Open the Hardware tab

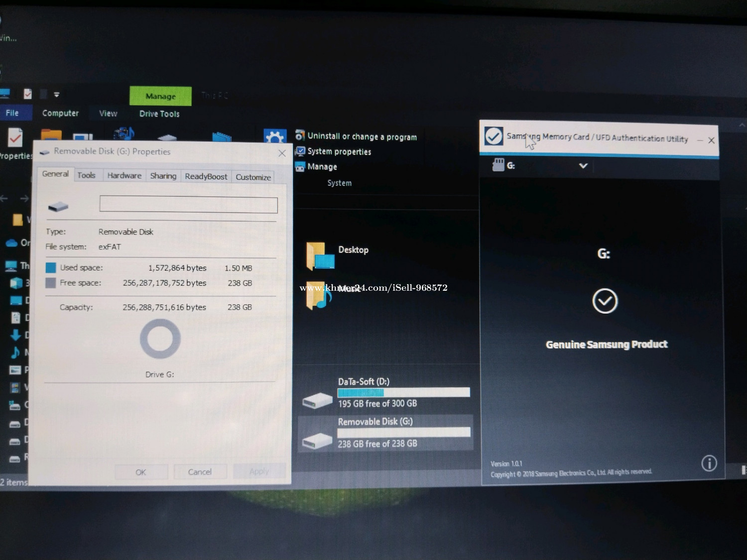(x=124, y=176)
